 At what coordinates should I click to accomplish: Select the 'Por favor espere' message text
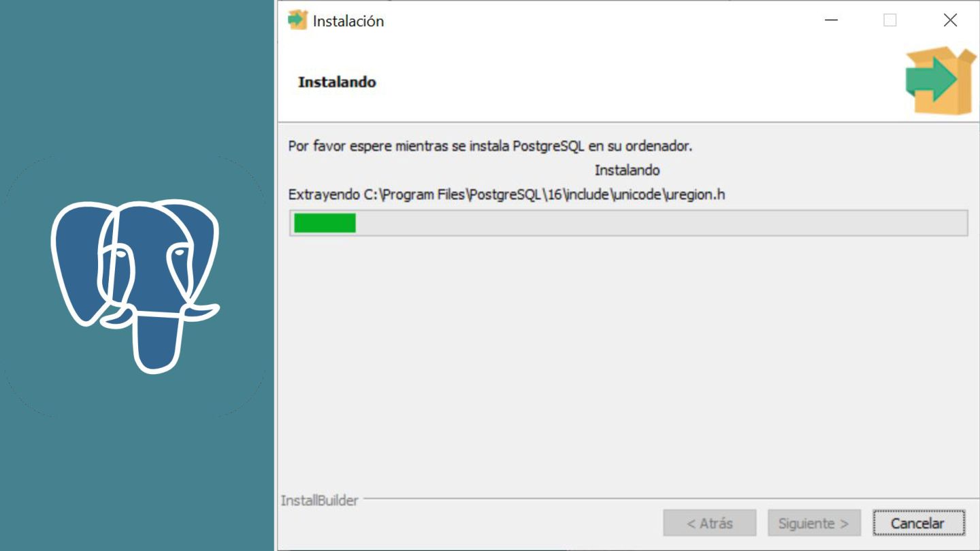pos(490,146)
